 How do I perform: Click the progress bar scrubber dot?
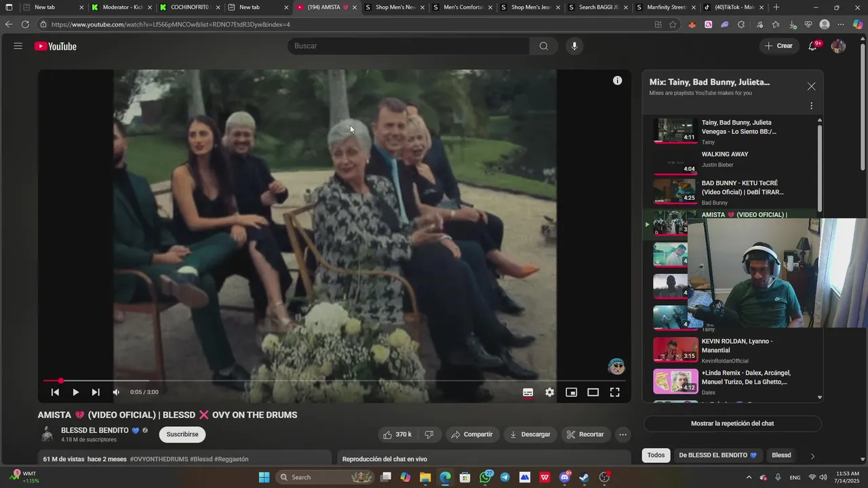(x=60, y=381)
